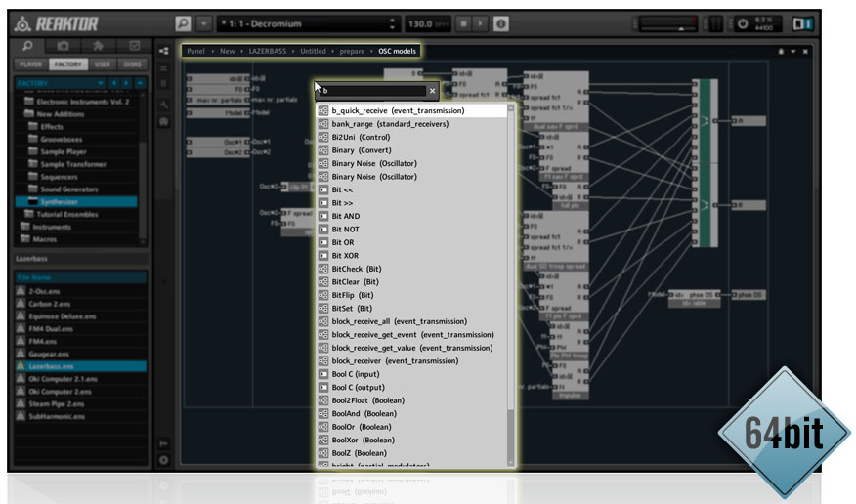Stop the clock playback

pos(463,24)
